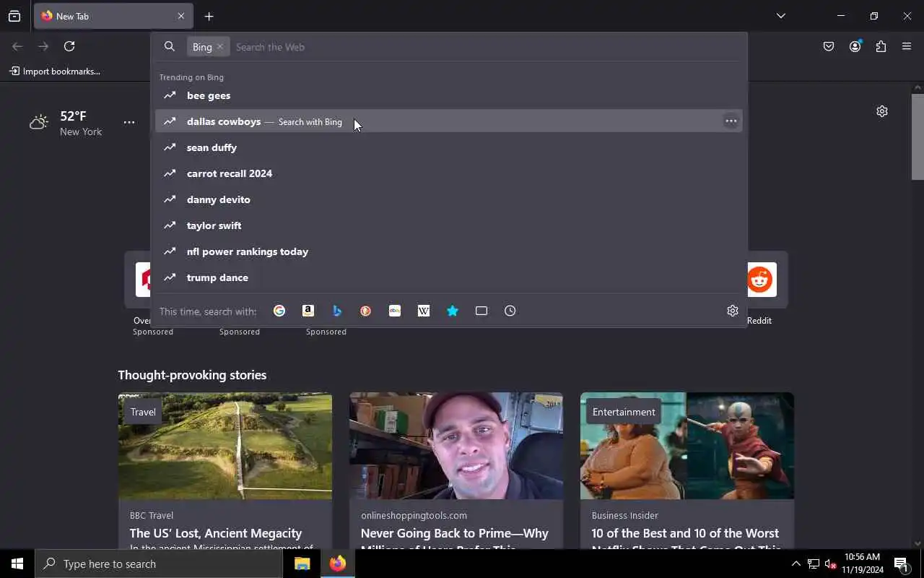Select the danny devito suggestion
Screen dimensions: 924x578
click(449, 199)
